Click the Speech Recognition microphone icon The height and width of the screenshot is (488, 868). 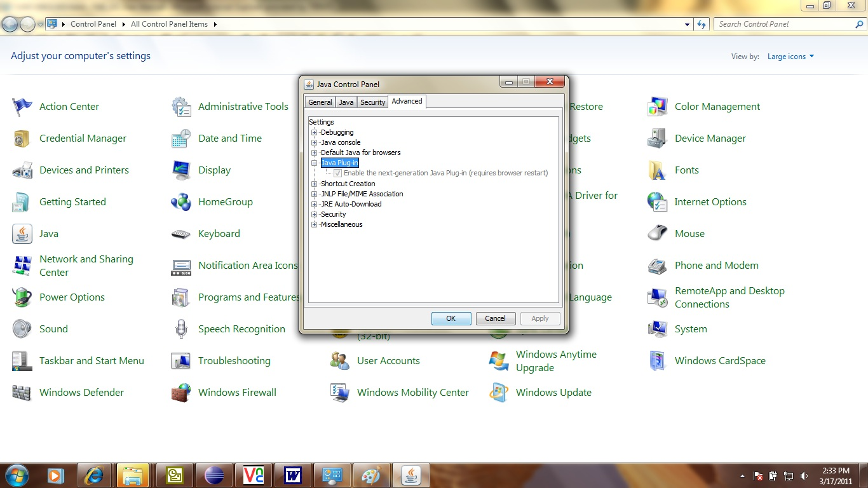tap(181, 329)
